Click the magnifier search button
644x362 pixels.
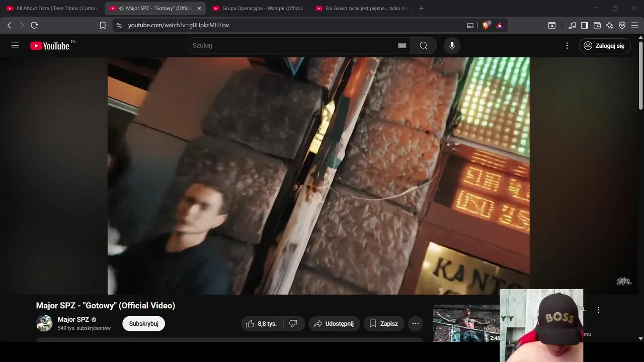click(x=424, y=46)
